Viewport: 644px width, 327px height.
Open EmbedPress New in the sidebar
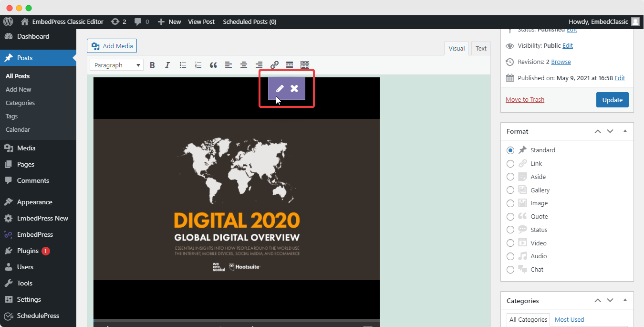[x=38, y=218]
